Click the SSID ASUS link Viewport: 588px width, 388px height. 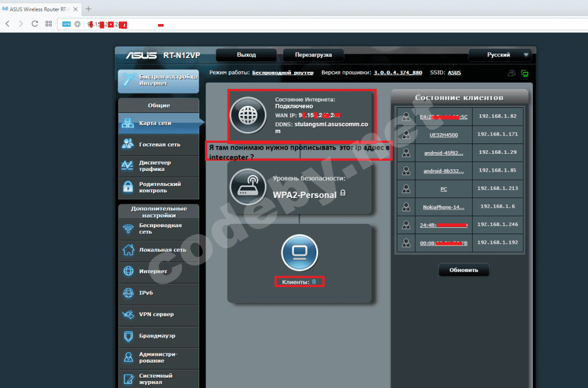(454, 73)
